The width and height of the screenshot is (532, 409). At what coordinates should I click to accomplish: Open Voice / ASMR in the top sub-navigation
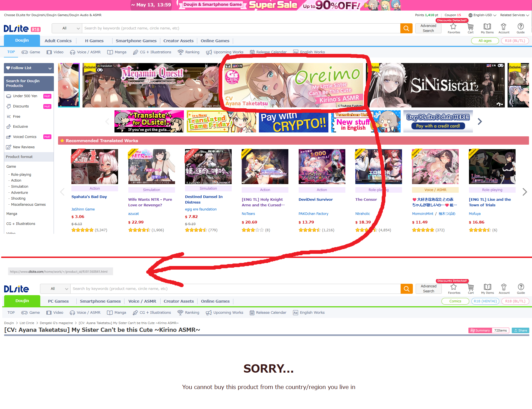click(x=85, y=52)
